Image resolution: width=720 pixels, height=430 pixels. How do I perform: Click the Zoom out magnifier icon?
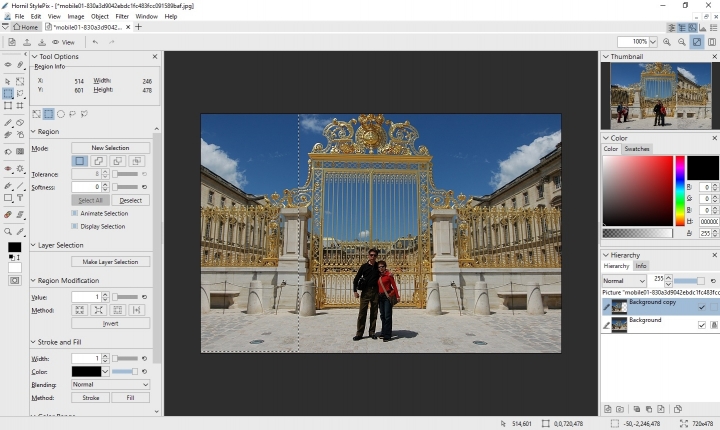tap(682, 42)
